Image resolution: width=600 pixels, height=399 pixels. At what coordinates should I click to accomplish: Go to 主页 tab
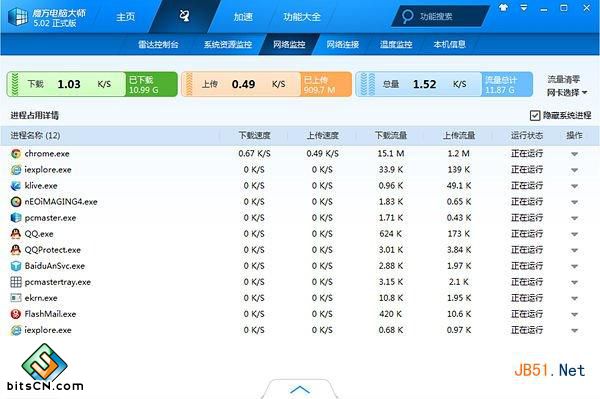[126, 17]
